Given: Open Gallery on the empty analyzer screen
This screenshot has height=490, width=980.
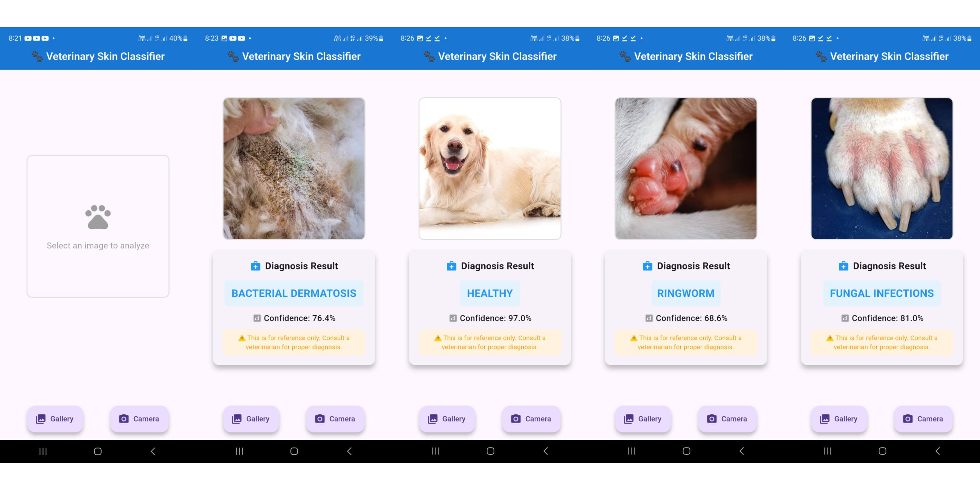Looking at the screenshot, I should (55, 419).
